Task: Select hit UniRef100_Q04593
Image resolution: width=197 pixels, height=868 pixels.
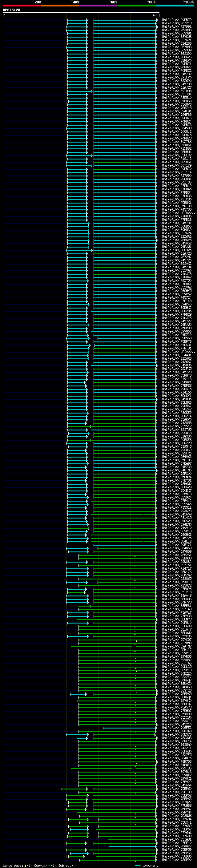Action: coord(177,128)
